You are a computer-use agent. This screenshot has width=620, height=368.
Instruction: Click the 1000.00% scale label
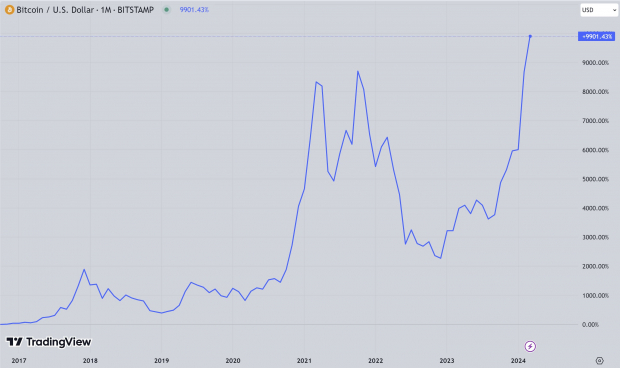[x=595, y=296]
